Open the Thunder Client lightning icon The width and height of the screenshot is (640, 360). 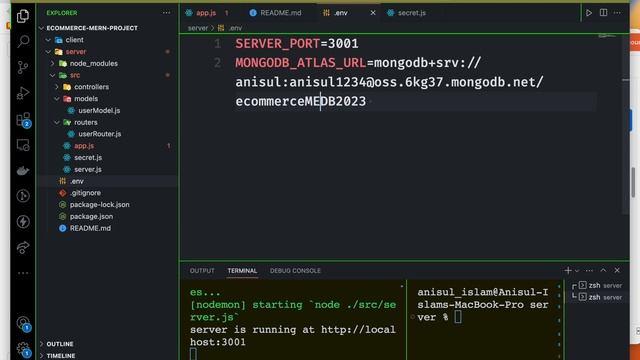[23, 222]
